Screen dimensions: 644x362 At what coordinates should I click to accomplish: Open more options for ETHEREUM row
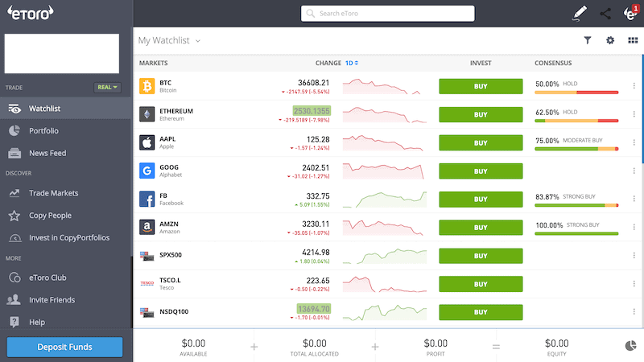pyautogui.click(x=634, y=114)
